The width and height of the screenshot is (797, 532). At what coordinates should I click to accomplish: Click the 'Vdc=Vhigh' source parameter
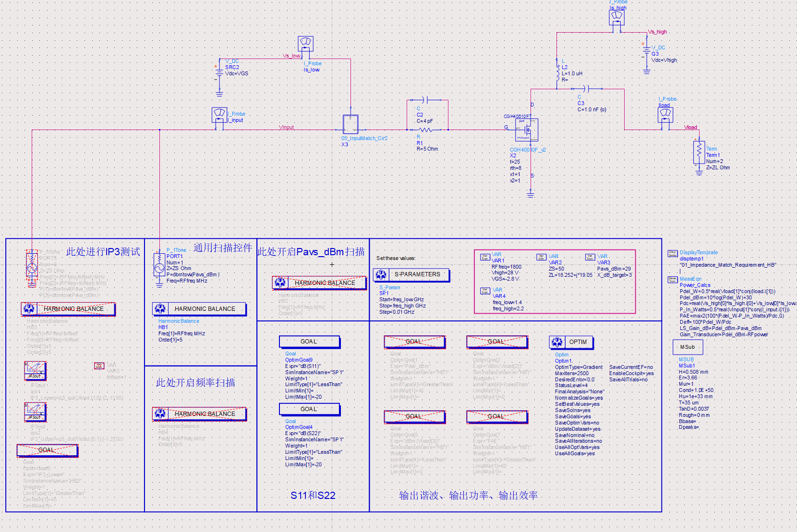pos(664,60)
